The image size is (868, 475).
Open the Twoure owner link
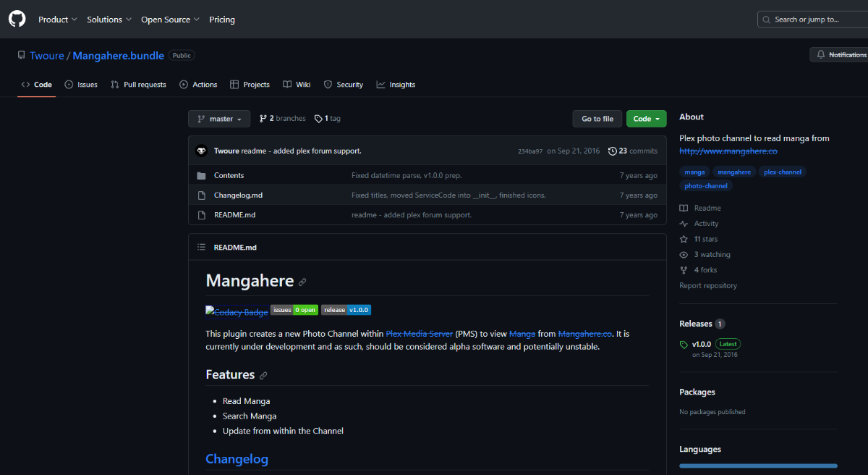click(x=47, y=56)
